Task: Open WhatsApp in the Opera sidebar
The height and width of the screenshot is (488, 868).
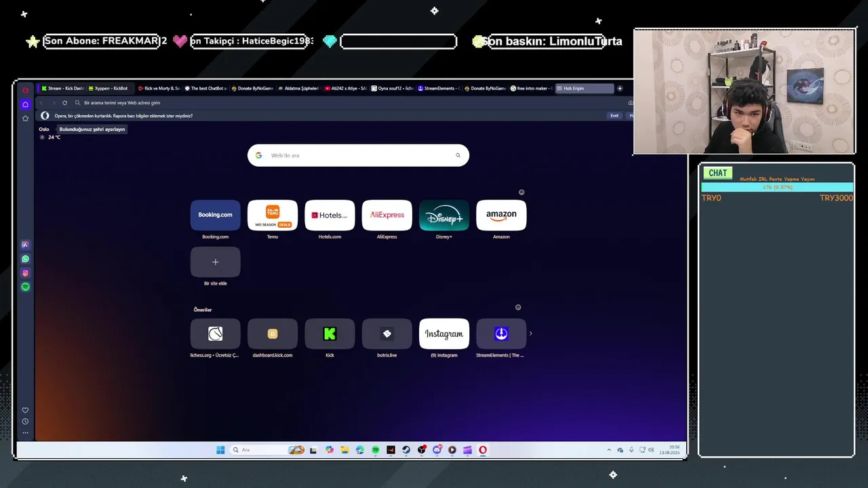Action: (x=25, y=259)
